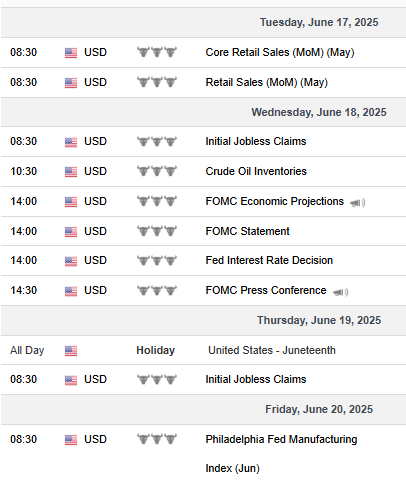This screenshot has height=487, width=406.
Task: Click the bull icons in the Crude Oil Inventories row
Action: (157, 171)
